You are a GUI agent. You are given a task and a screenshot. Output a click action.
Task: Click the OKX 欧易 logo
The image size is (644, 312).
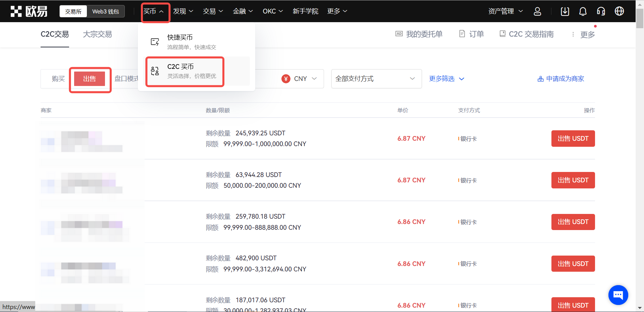[29, 11]
